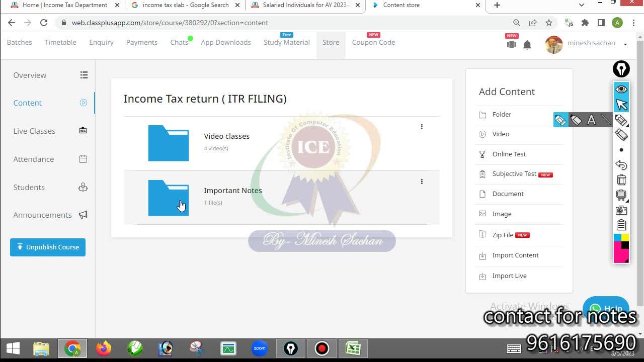The width and height of the screenshot is (644, 362).
Task: Switch to the Study Material tab
Action: [x=286, y=43]
